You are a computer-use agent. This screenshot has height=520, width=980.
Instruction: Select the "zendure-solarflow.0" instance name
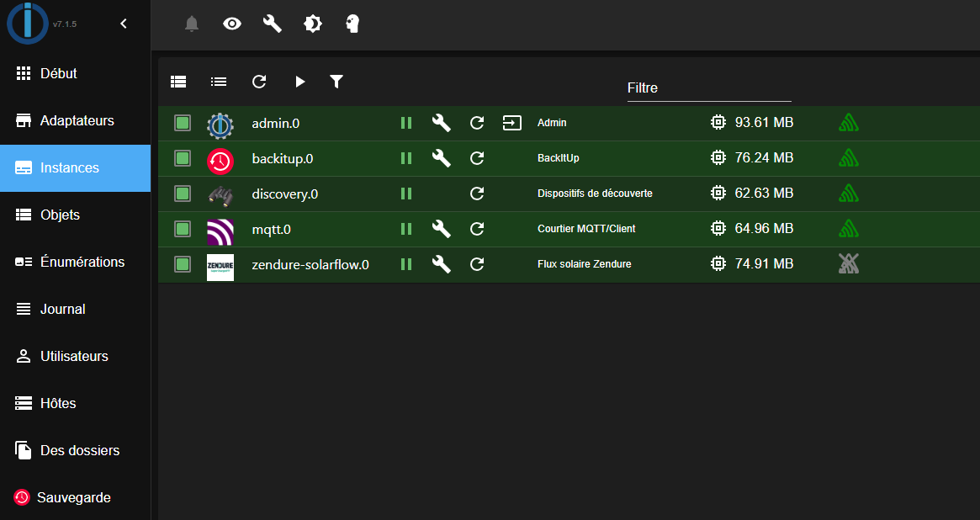tap(310, 265)
